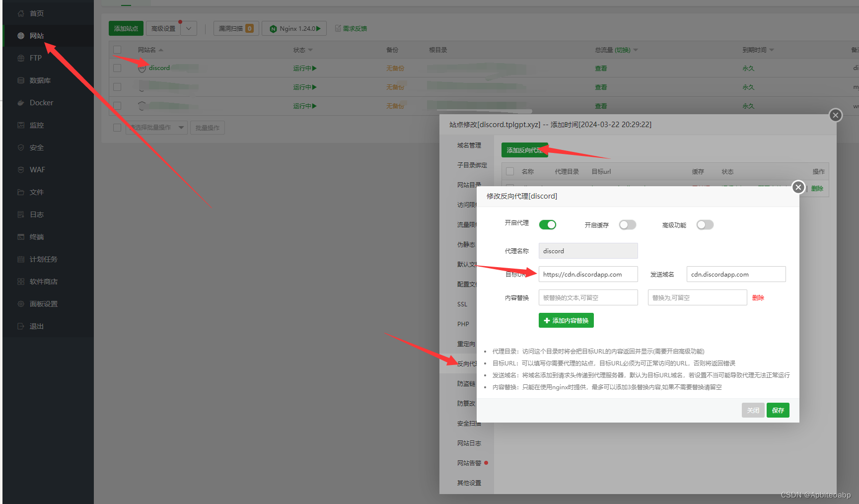Open the 状态 column filter arrow

(x=310, y=50)
